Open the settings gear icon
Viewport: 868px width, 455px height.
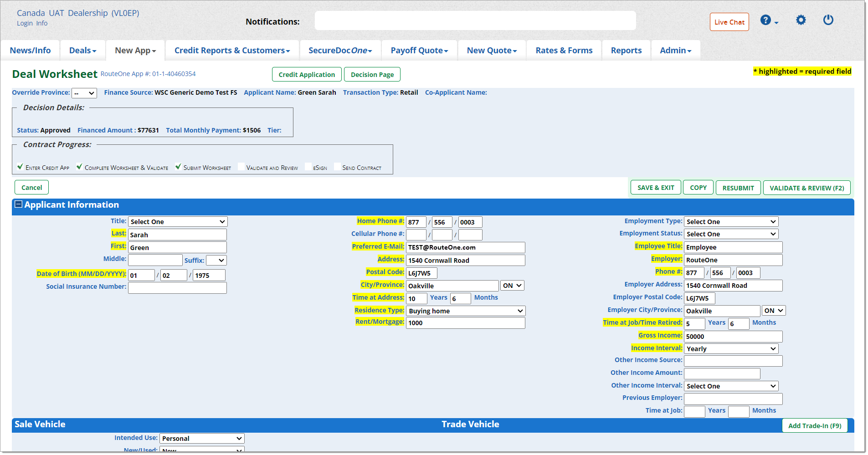click(x=801, y=20)
